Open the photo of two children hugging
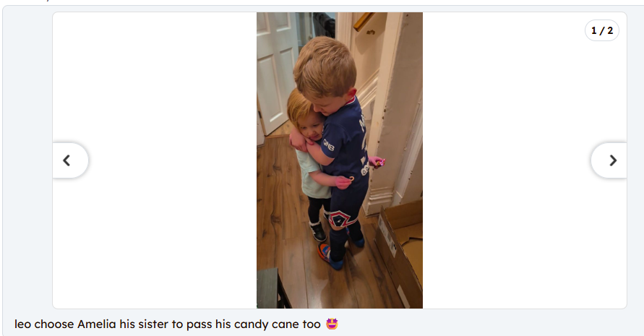The image size is (644, 336). click(340, 160)
